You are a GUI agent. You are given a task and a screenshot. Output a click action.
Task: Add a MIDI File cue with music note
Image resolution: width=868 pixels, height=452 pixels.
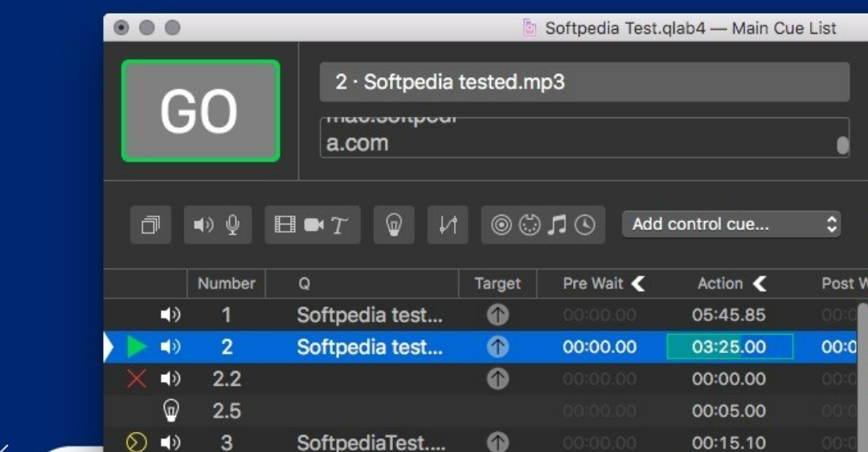pos(557,225)
